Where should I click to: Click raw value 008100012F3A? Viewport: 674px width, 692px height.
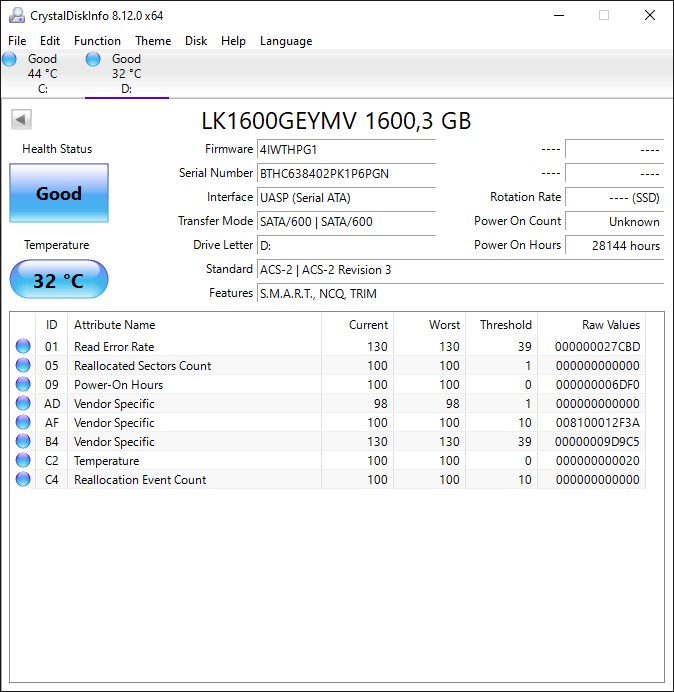(597, 423)
